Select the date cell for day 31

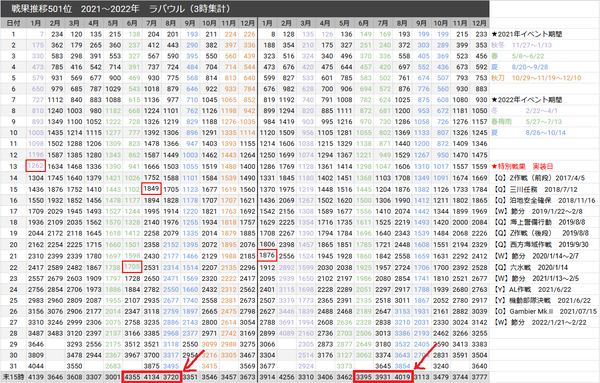click(13, 366)
